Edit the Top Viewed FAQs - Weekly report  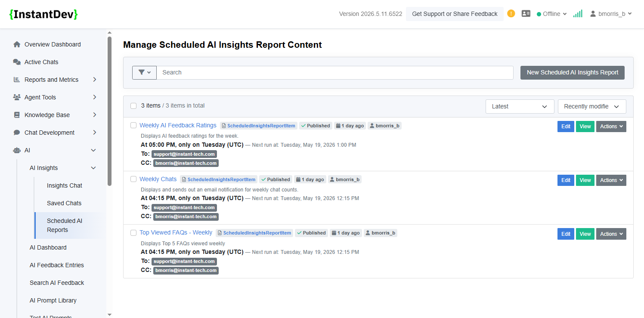[x=566, y=234]
